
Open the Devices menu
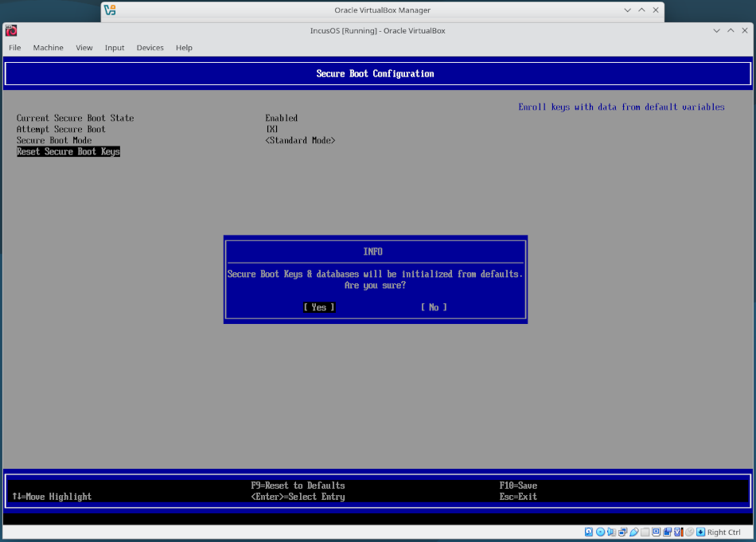click(x=150, y=47)
